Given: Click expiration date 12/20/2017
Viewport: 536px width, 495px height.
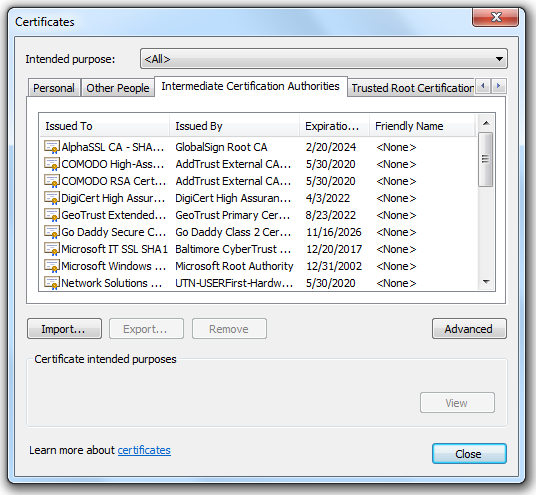Looking at the screenshot, I should pyautogui.click(x=334, y=249).
